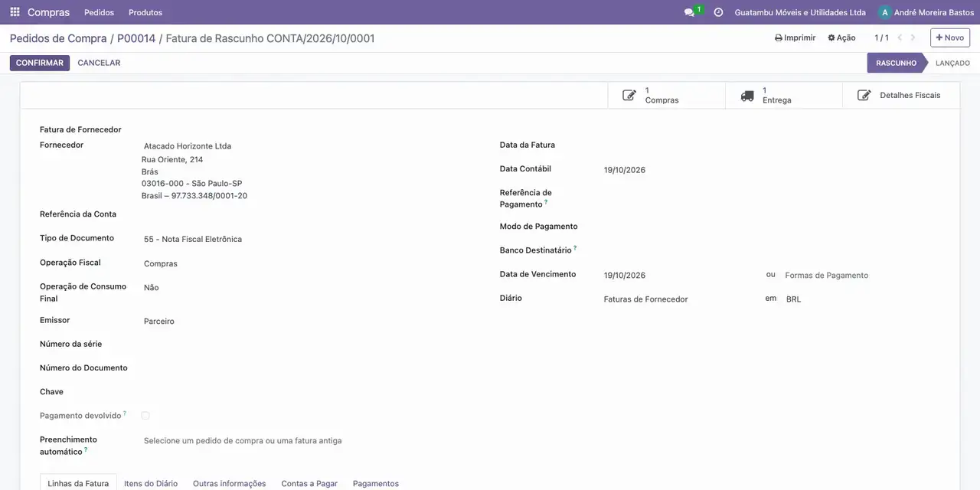Click the Novo button
Screen dimensions: 980x490
950,38
